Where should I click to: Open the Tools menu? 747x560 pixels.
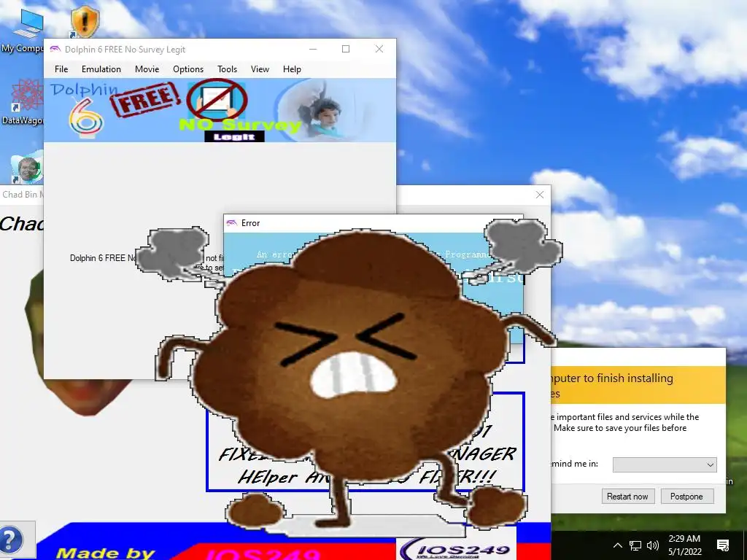pyautogui.click(x=228, y=69)
